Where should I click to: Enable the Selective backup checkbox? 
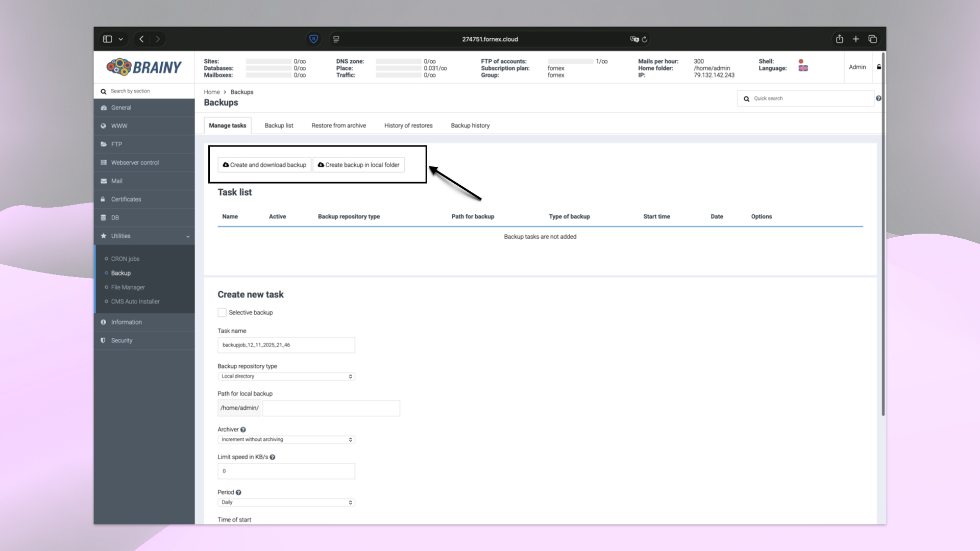pyautogui.click(x=222, y=312)
